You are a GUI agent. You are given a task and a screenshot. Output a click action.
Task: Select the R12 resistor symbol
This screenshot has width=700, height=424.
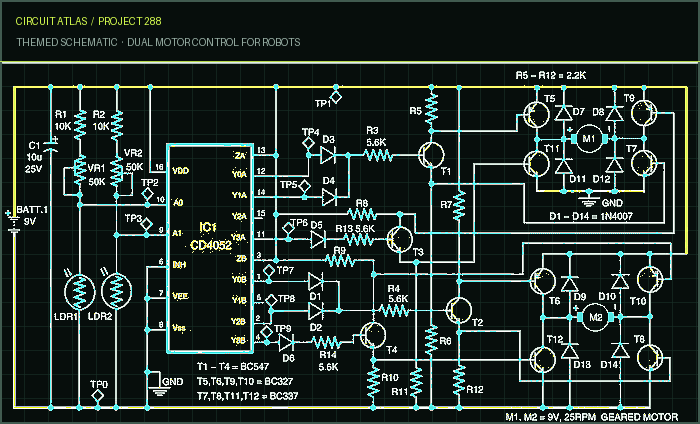coord(459,380)
